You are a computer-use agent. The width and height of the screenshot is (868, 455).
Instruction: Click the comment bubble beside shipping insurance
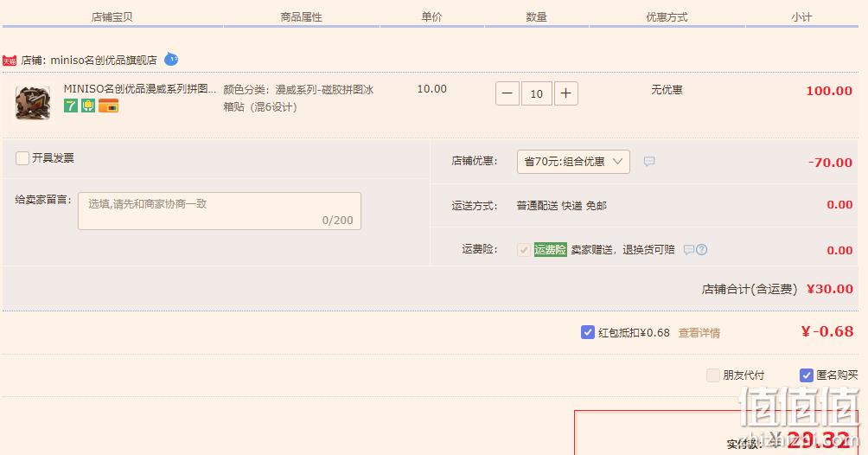click(689, 250)
